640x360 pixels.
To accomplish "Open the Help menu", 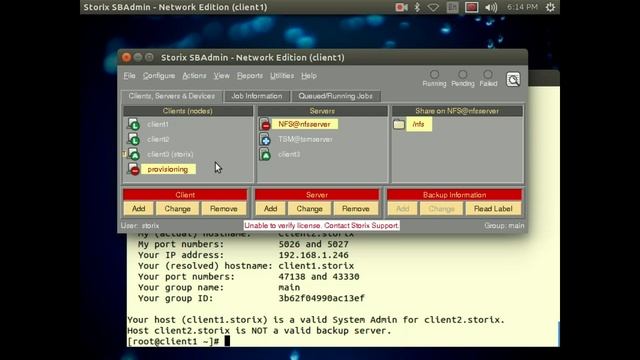I will pos(309,76).
